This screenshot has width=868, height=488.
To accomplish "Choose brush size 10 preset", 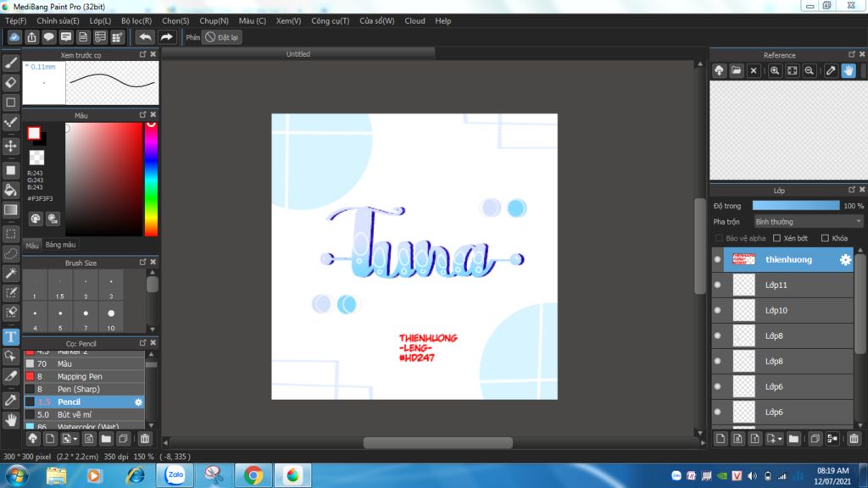I will point(111,319).
